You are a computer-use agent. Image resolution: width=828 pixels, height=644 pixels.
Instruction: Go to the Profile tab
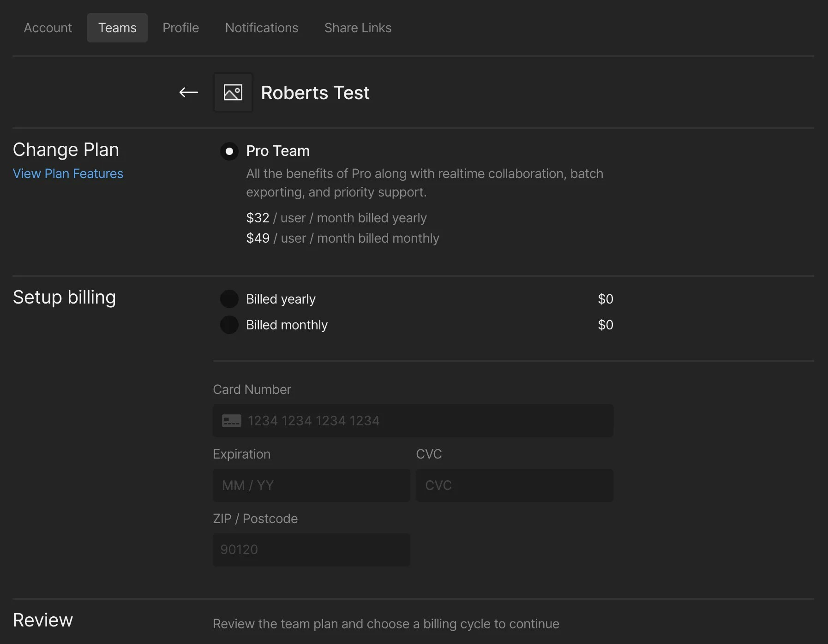[180, 28]
